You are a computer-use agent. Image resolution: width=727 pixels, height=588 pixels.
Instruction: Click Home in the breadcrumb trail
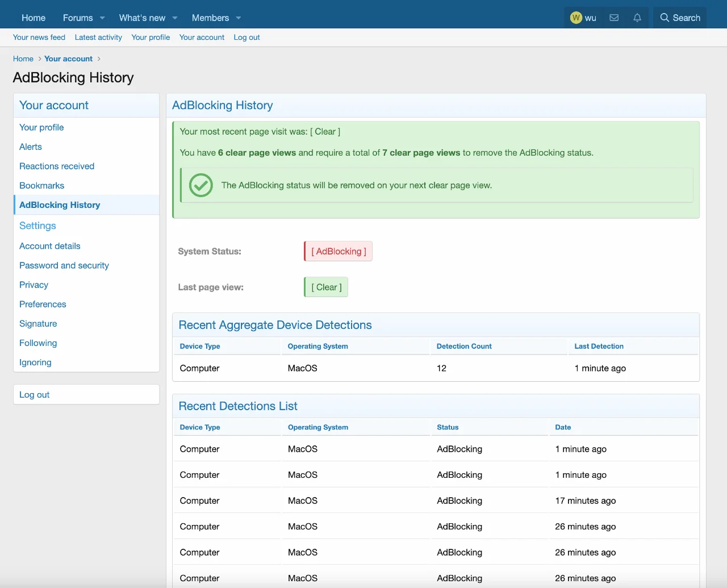click(x=23, y=59)
